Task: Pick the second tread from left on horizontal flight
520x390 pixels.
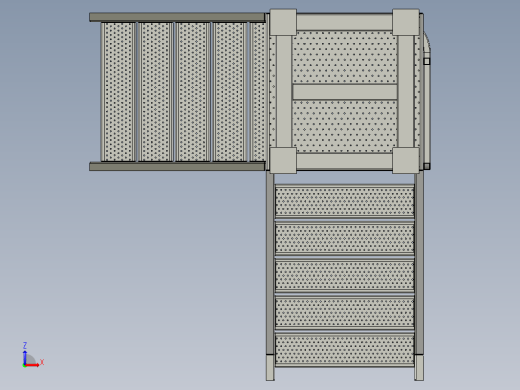Action: [156, 92]
